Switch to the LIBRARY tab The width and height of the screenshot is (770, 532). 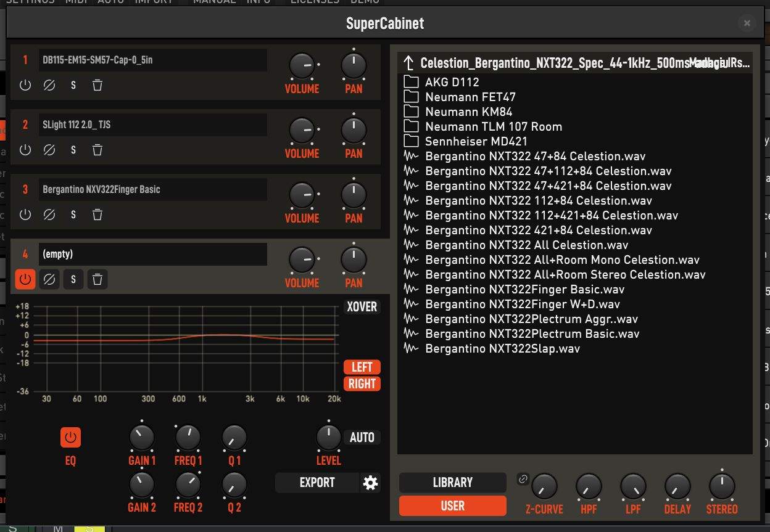click(x=453, y=483)
